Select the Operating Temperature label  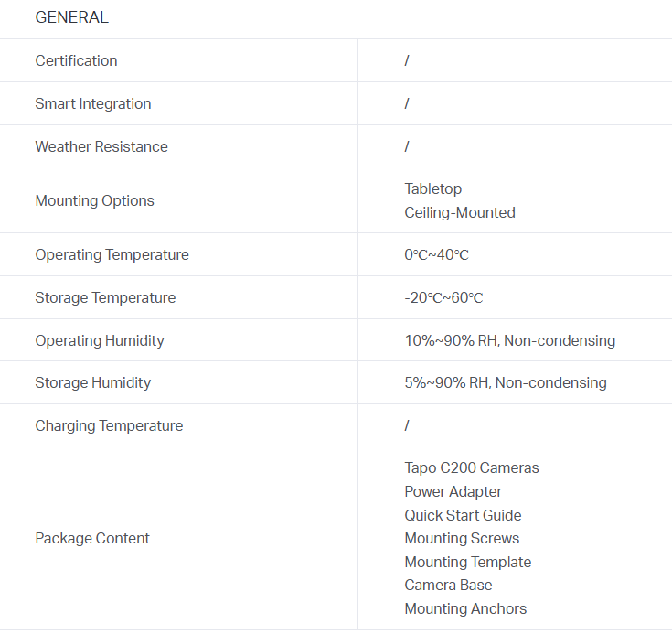coord(112,254)
